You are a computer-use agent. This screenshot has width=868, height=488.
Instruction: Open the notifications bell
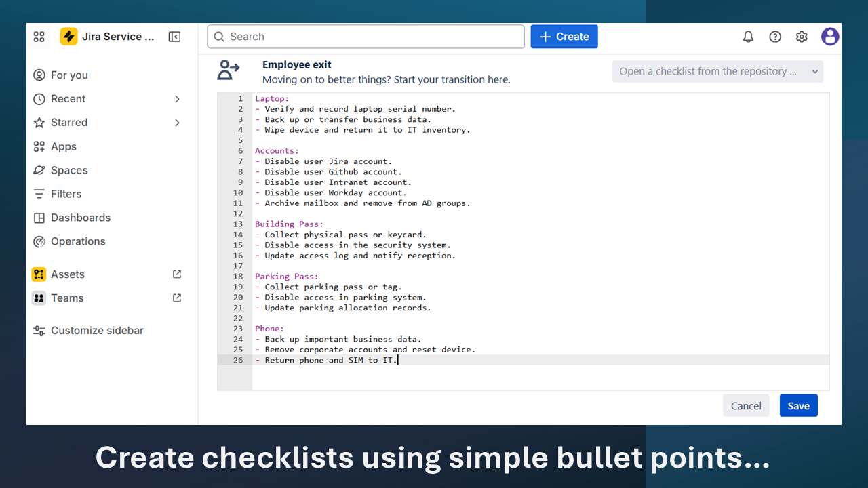point(748,37)
